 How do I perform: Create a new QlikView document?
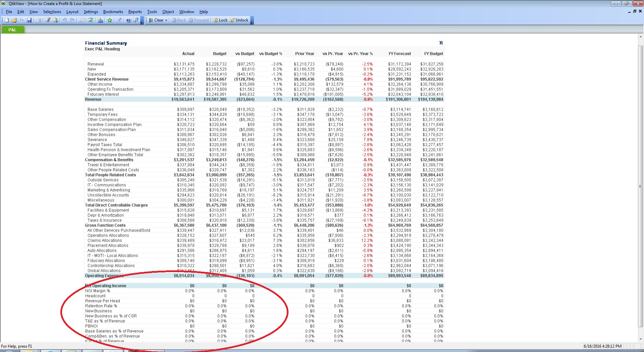(x=7, y=20)
